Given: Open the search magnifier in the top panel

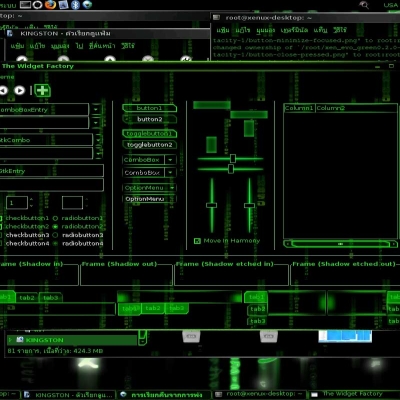Looking at the screenshot, I should click(x=364, y=5).
